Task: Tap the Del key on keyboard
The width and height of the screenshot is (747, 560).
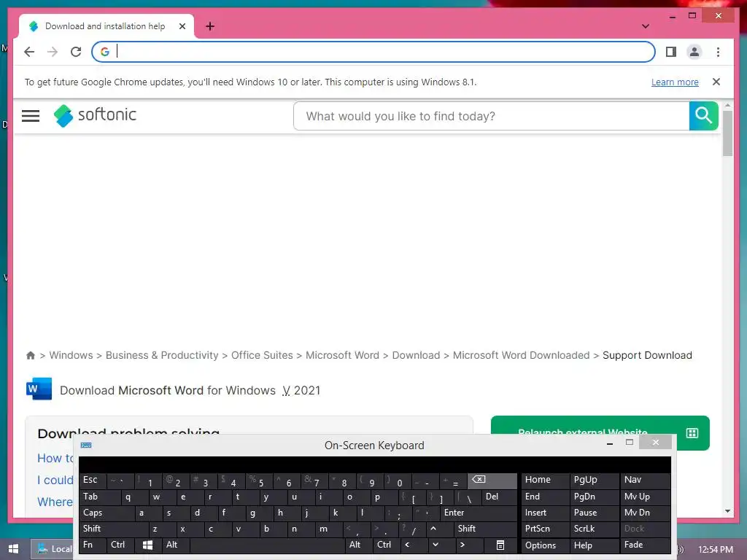Action: pos(499,497)
